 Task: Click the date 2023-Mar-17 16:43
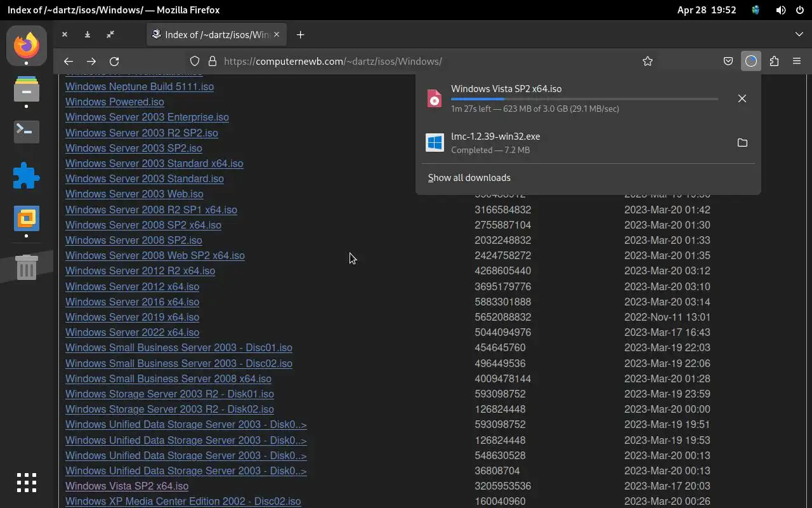(x=667, y=332)
